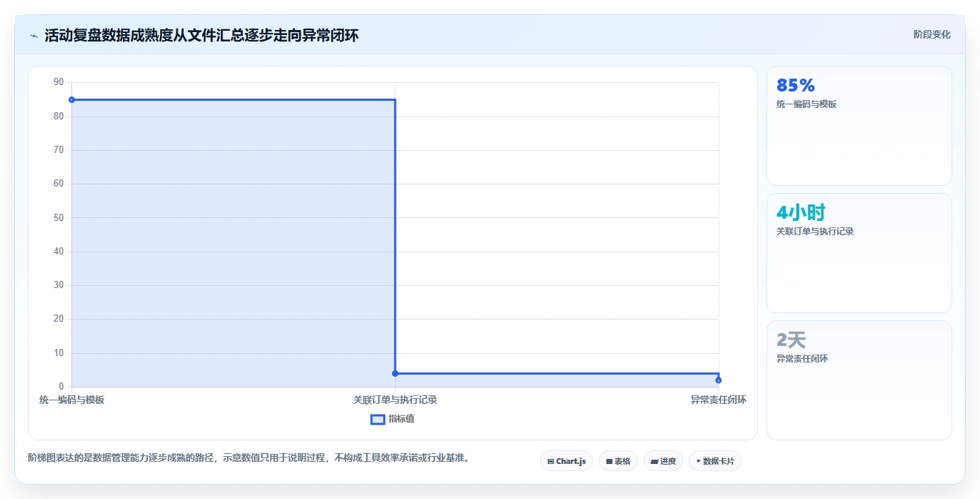The width and height of the screenshot is (980, 499).
Task: Click the last data point at 异常责任闭环
Action: click(719, 380)
